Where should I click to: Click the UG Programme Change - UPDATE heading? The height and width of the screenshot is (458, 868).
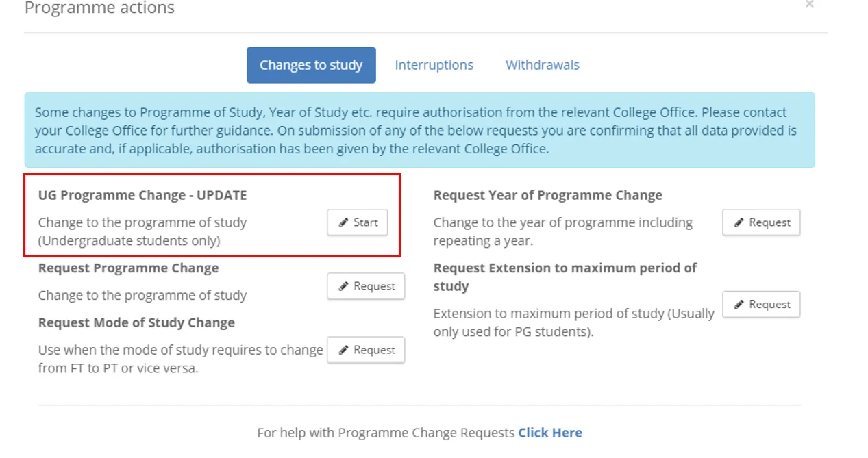point(142,195)
